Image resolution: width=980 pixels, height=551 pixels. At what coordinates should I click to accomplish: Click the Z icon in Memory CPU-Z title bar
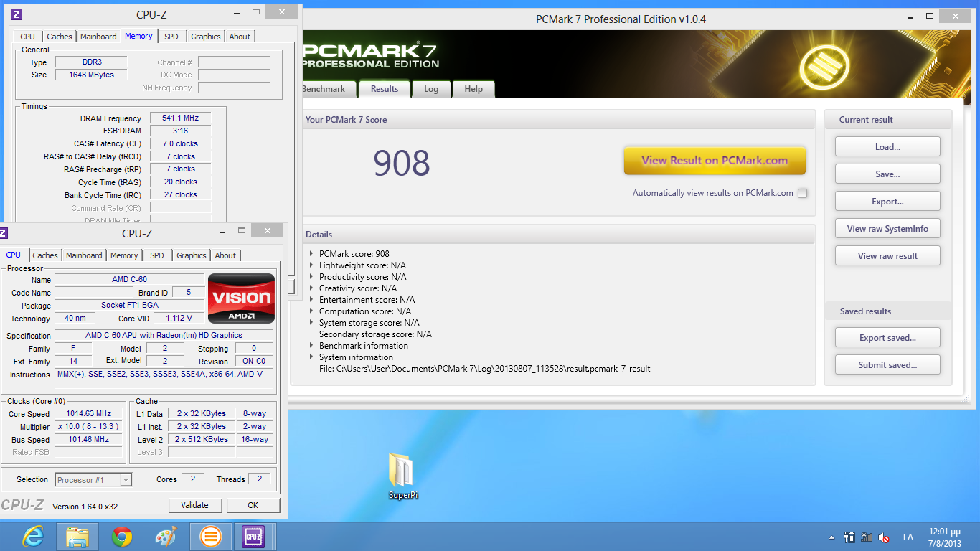pos(17,14)
